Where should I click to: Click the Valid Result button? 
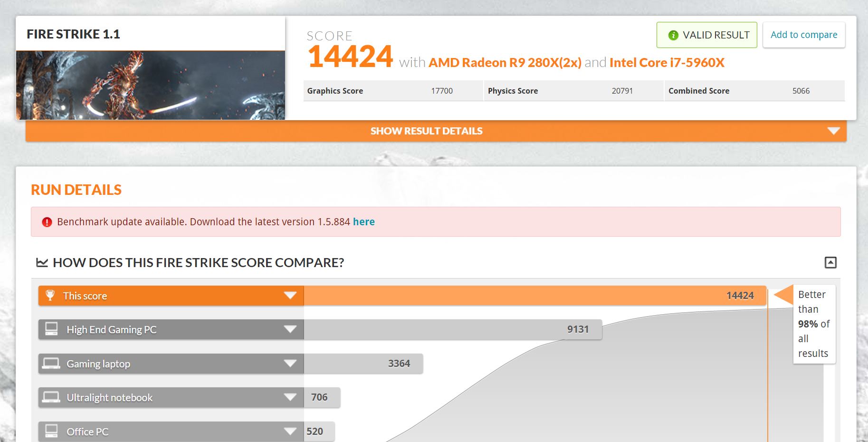[x=706, y=35]
